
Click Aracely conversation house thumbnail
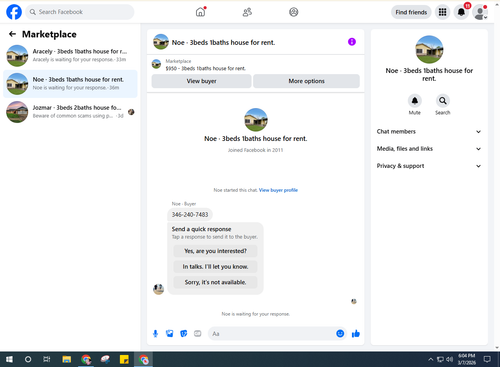(17, 56)
